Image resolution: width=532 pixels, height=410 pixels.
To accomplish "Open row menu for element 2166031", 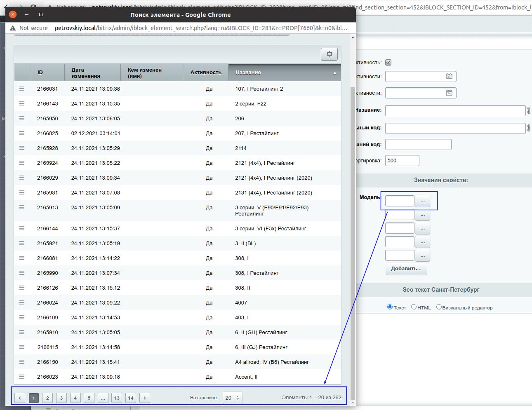I will (x=22, y=89).
